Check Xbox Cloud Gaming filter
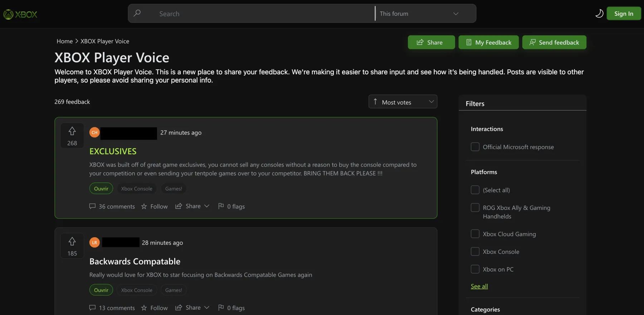This screenshot has width=644, height=315. [475, 234]
